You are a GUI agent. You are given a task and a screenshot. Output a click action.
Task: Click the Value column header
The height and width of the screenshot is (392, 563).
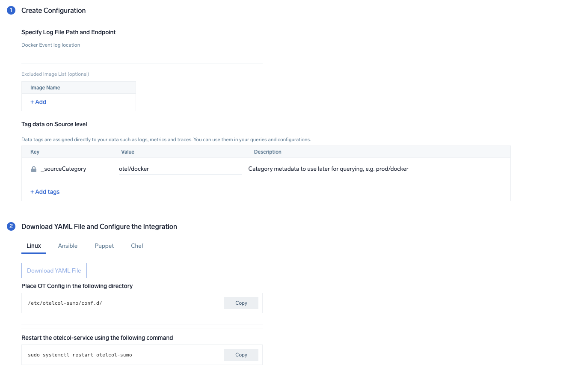pos(127,151)
